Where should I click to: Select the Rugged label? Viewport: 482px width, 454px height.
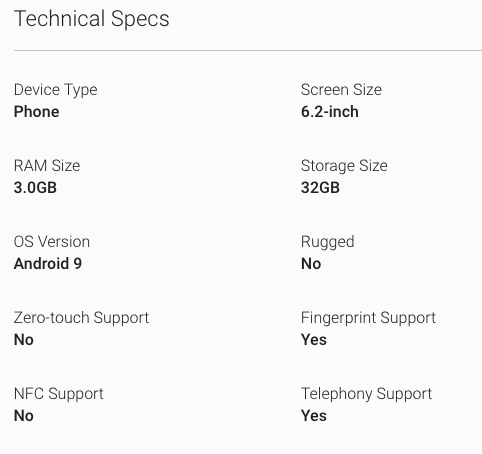pos(328,242)
